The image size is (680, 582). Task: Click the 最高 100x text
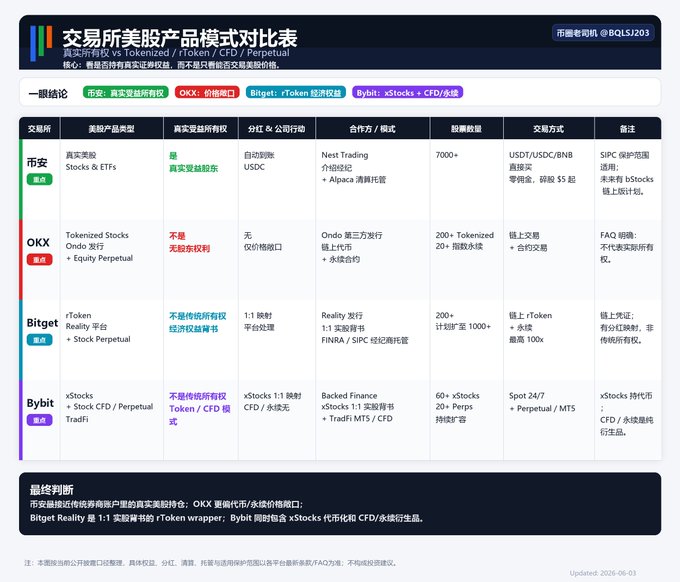pos(526,339)
